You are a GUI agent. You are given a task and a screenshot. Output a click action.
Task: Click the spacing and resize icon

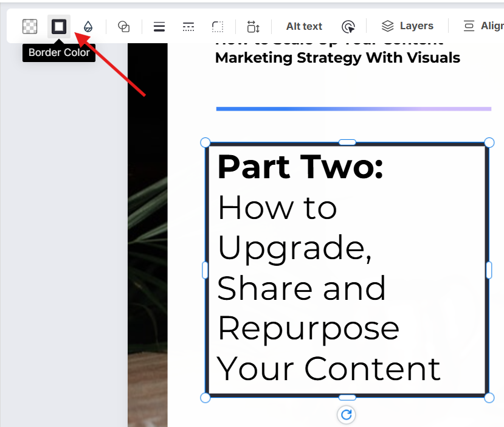[254, 27]
